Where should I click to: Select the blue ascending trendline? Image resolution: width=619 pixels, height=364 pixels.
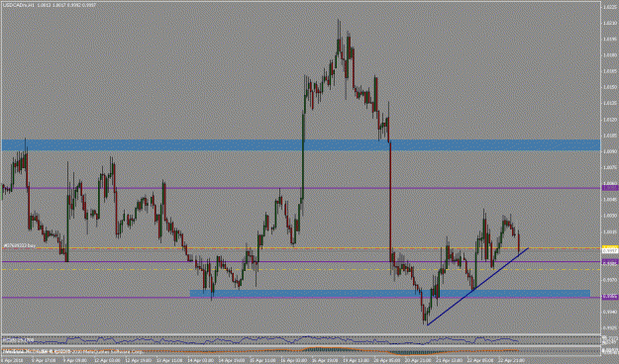[477, 286]
